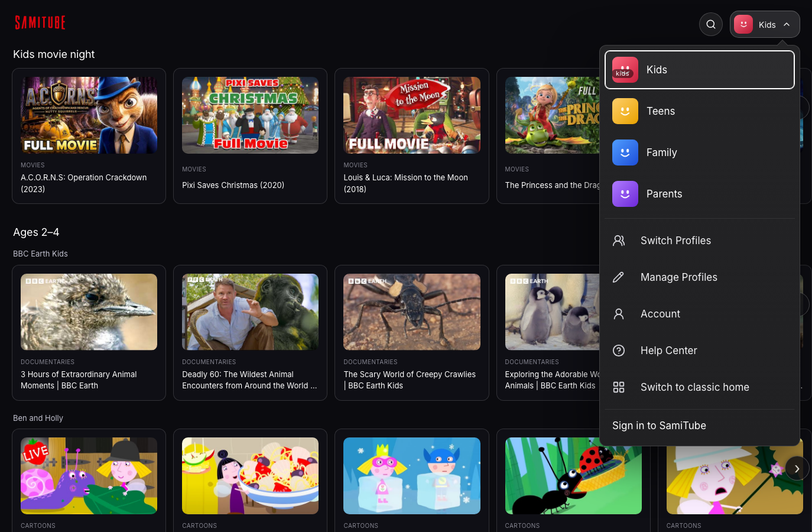Open 3 Hours of Extraordinary Animal Moments title
The image size is (812, 532).
(x=79, y=380)
